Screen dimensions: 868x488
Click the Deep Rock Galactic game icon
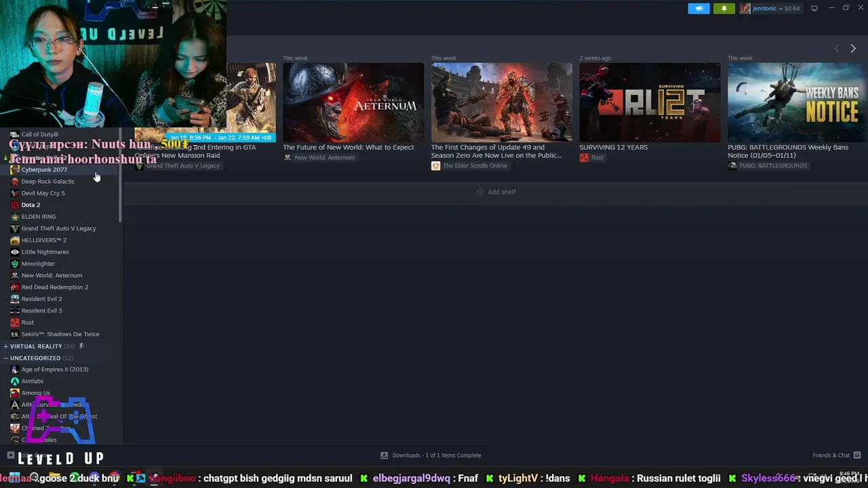[15, 181]
